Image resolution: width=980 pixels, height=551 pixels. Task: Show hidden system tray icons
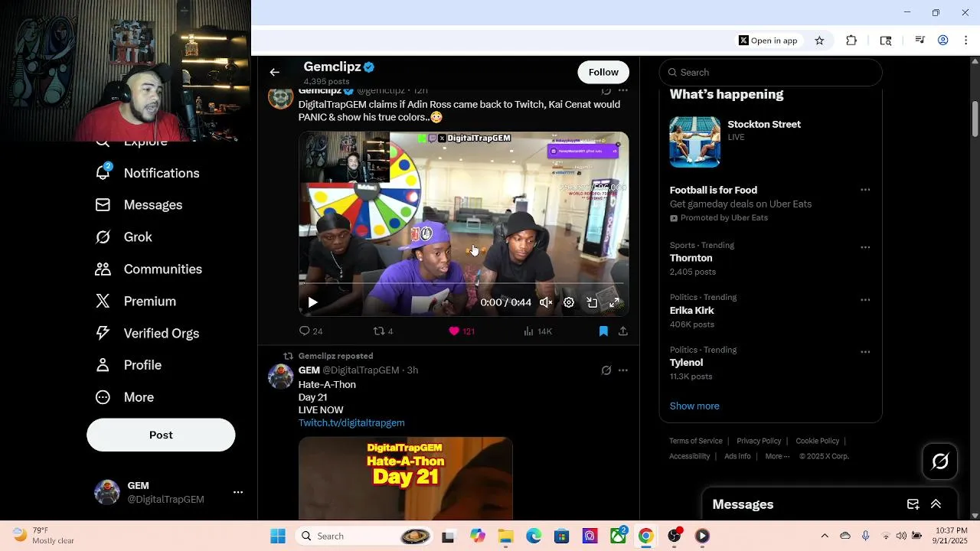(825, 536)
